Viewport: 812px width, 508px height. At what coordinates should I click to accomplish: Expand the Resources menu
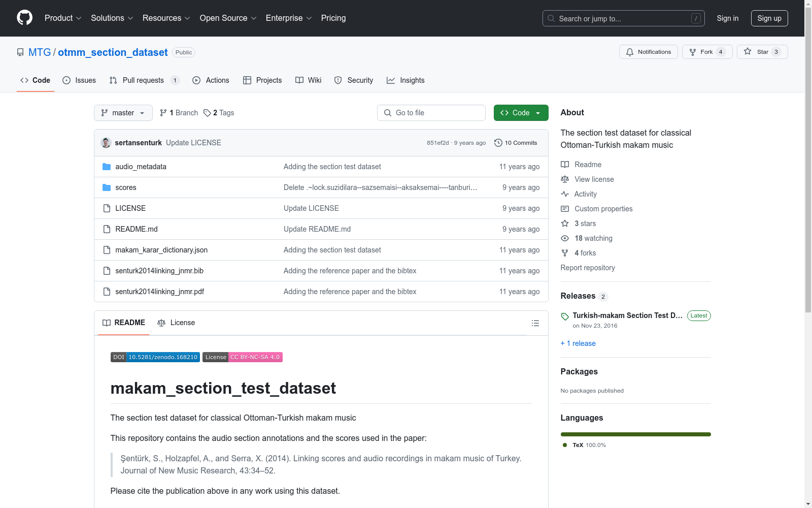pyautogui.click(x=166, y=18)
